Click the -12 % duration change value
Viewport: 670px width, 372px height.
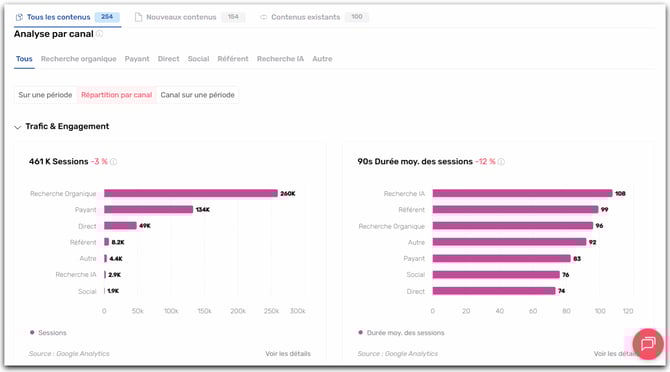point(485,161)
